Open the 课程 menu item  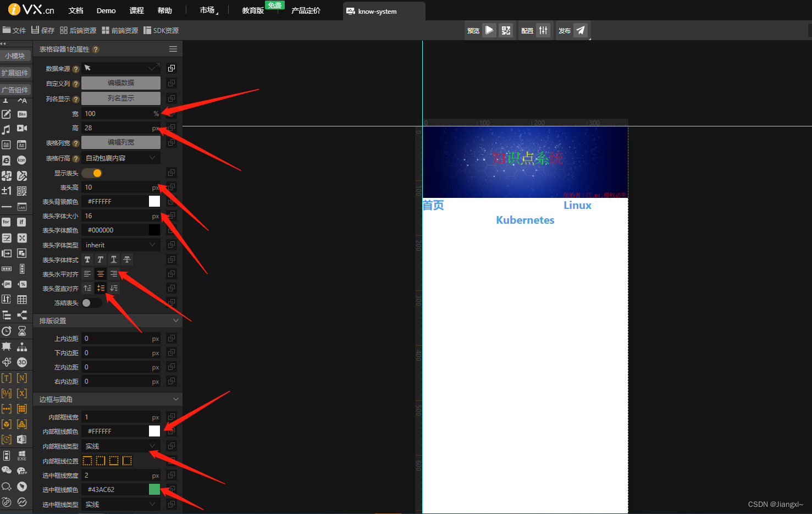click(136, 10)
